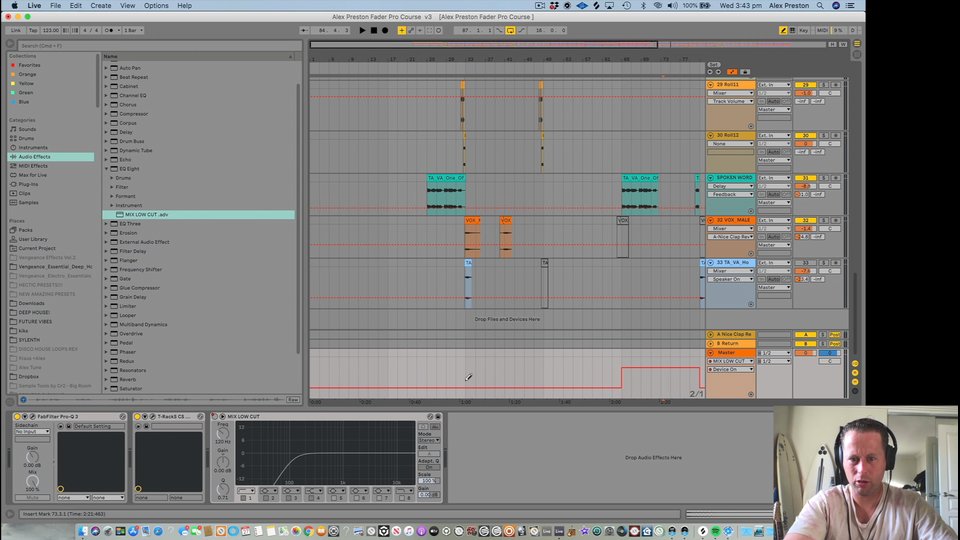960x540 pixels.
Task: Adjust the EQ Q knob
Action: pos(223,489)
